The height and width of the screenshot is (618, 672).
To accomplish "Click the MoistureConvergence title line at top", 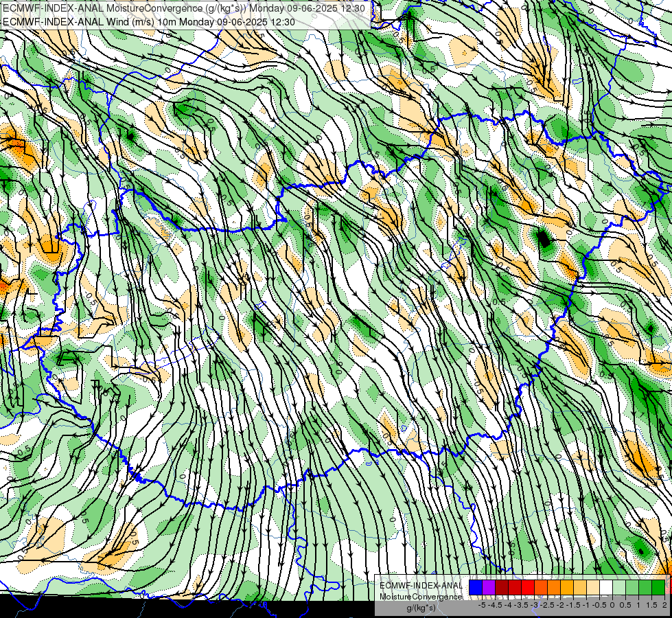I will (184, 8).
